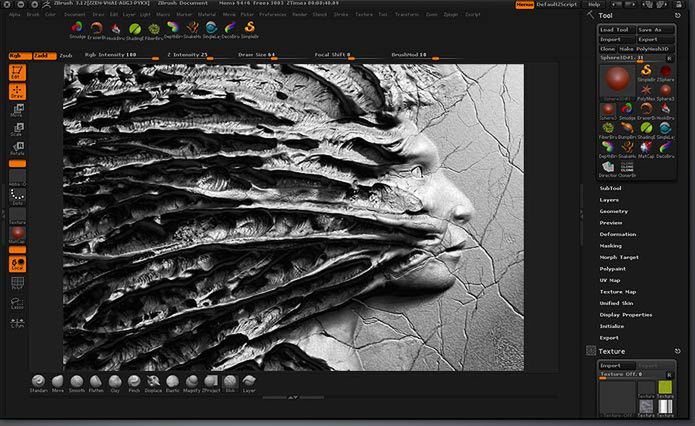Image resolution: width=695 pixels, height=426 pixels.
Task: Toggle the Rgb mode button
Action: (20, 56)
